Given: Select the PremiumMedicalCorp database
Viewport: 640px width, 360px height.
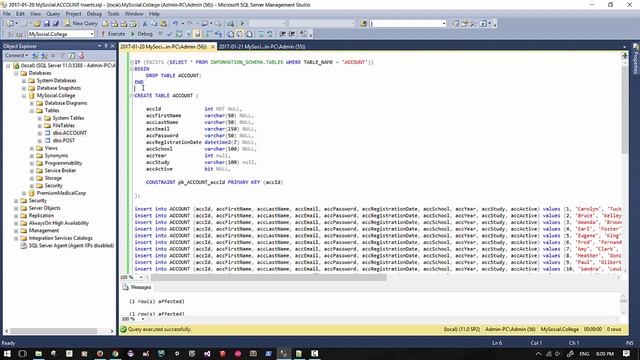Looking at the screenshot, I should pos(61,193).
